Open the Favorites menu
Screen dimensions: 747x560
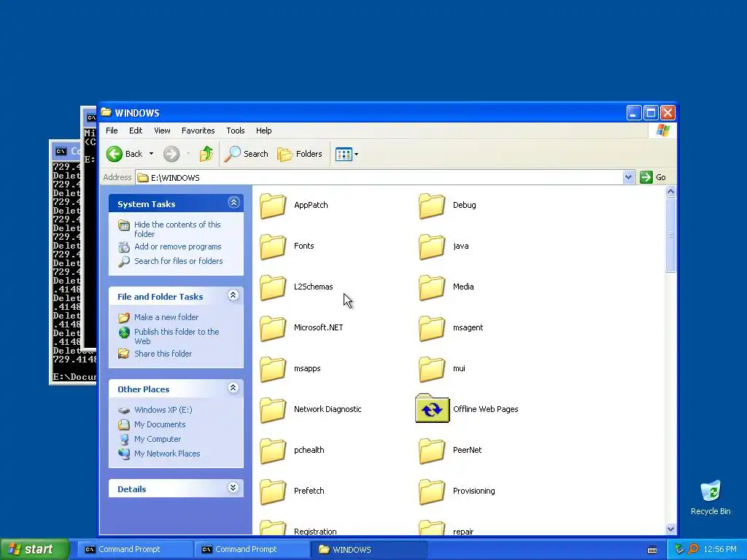pos(198,131)
